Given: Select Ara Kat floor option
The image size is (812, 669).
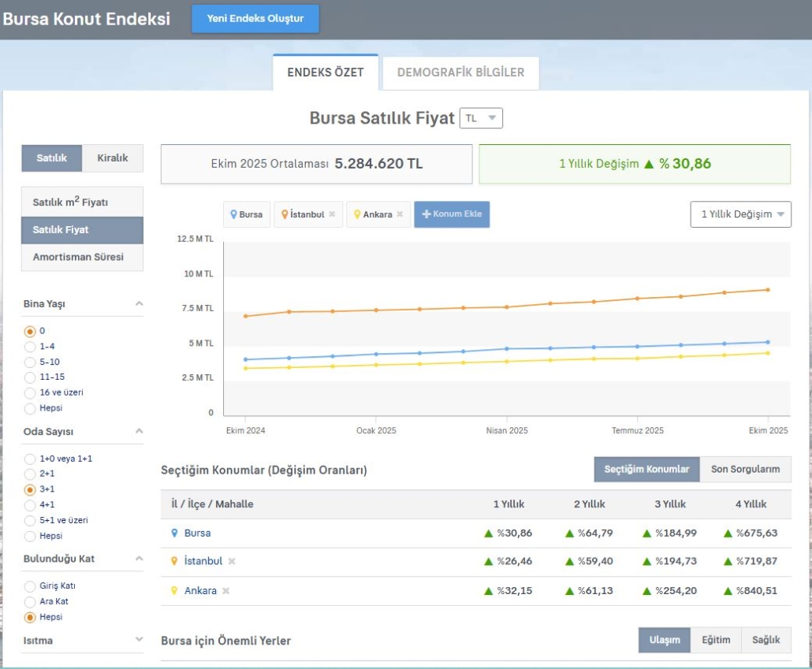Looking at the screenshot, I should pos(30,601).
